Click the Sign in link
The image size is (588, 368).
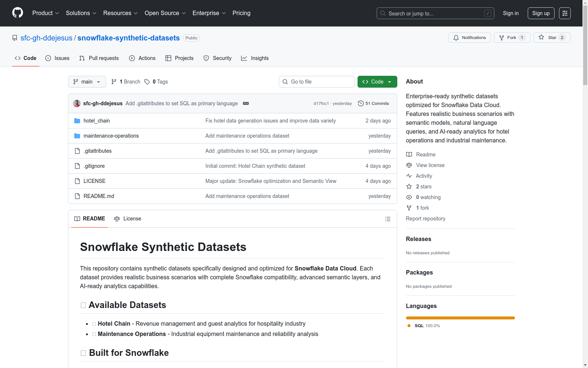(x=511, y=13)
